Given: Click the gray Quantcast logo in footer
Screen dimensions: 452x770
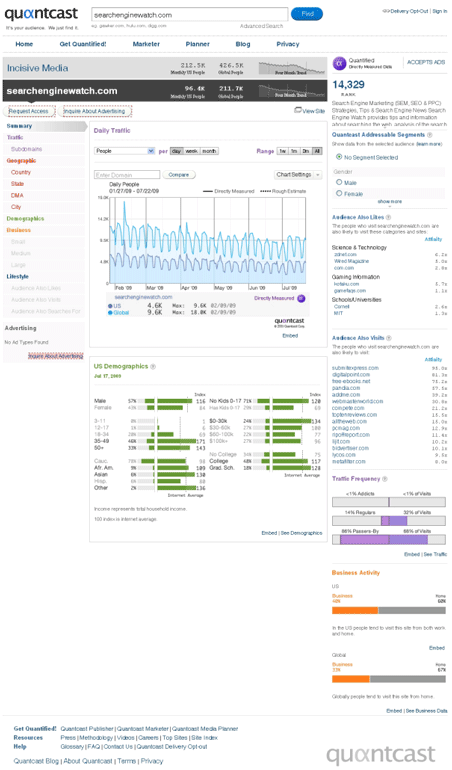Looking at the screenshot, I should click(x=381, y=754).
